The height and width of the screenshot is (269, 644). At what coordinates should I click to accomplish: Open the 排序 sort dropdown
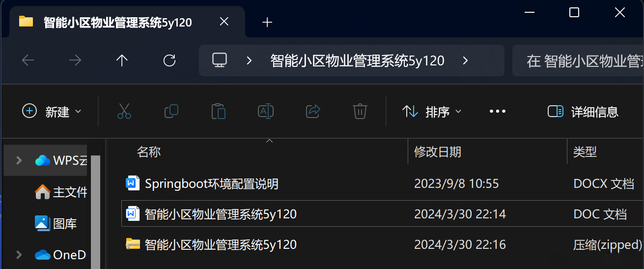click(432, 112)
